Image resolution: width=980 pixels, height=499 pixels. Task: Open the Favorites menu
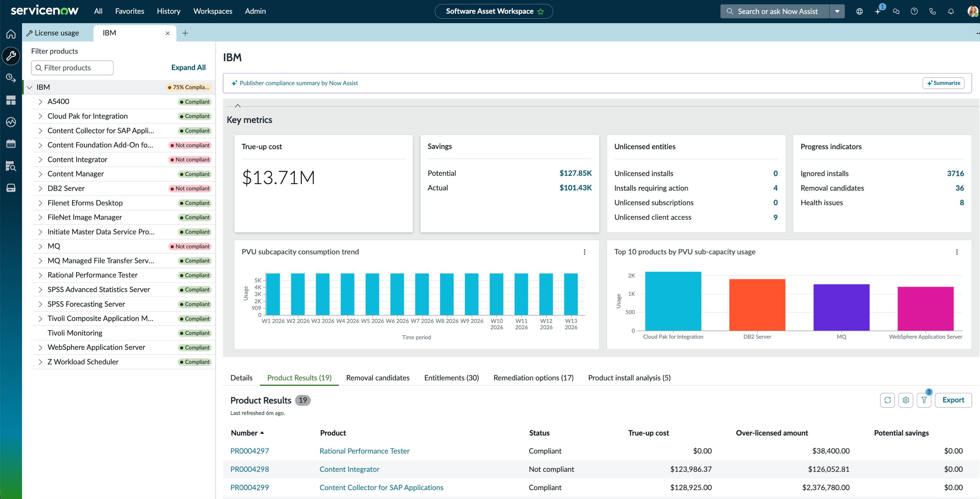130,11
